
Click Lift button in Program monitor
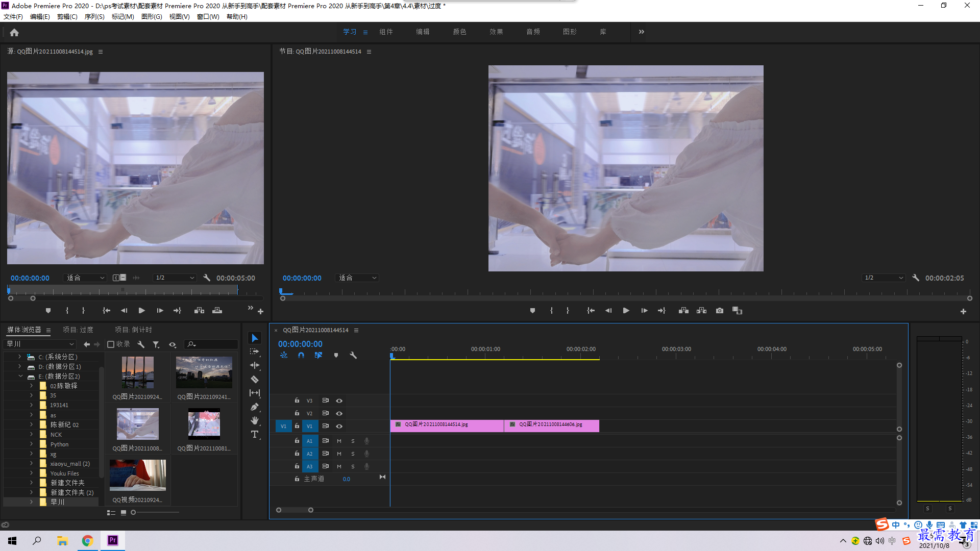pyautogui.click(x=683, y=311)
